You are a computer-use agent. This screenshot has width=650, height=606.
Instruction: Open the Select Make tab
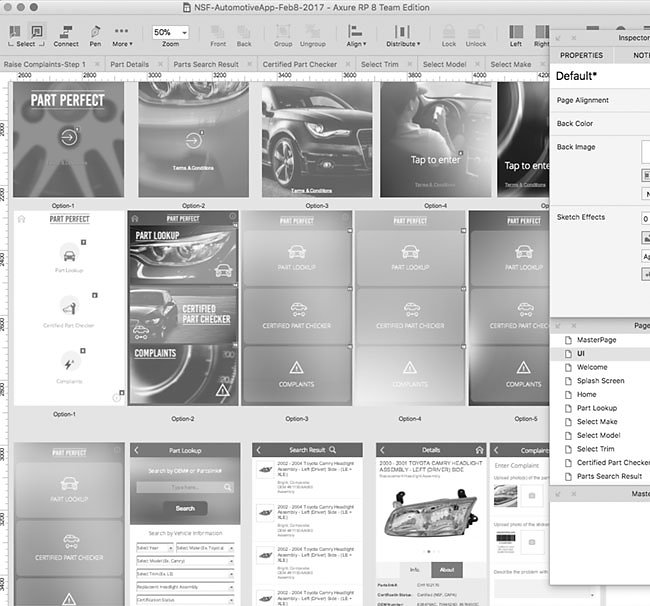pyautogui.click(x=511, y=64)
